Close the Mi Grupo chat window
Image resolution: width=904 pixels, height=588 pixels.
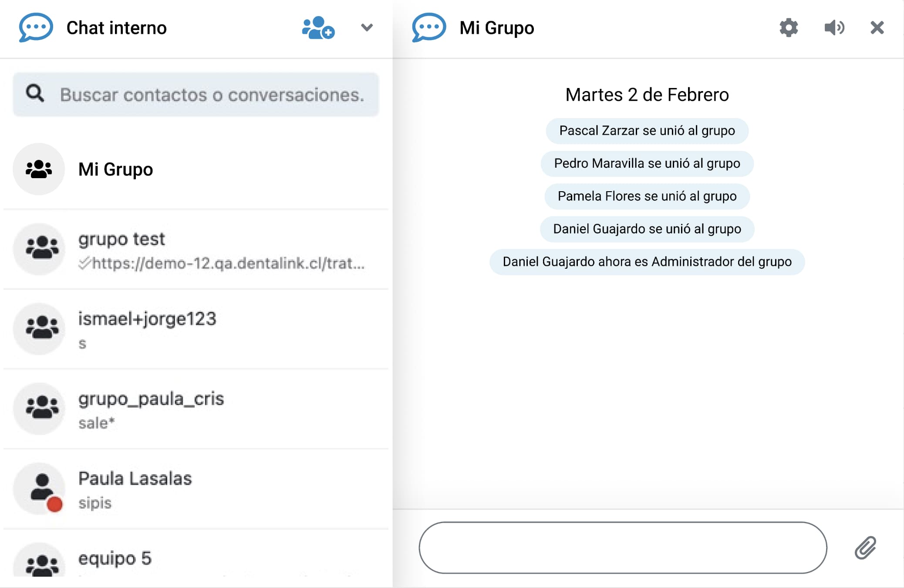(x=877, y=27)
